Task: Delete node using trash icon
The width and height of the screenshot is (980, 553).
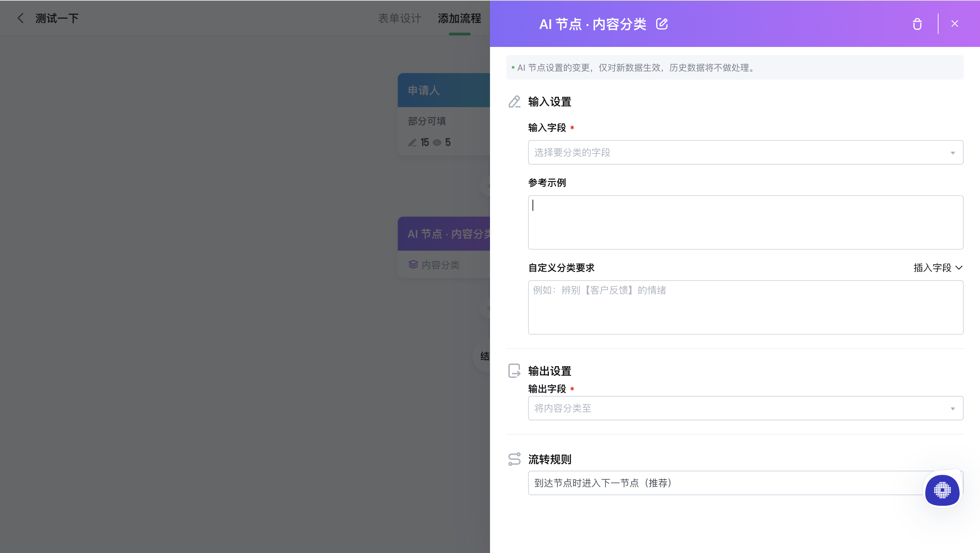Action: pyautogui.click(x=917, y=24)
